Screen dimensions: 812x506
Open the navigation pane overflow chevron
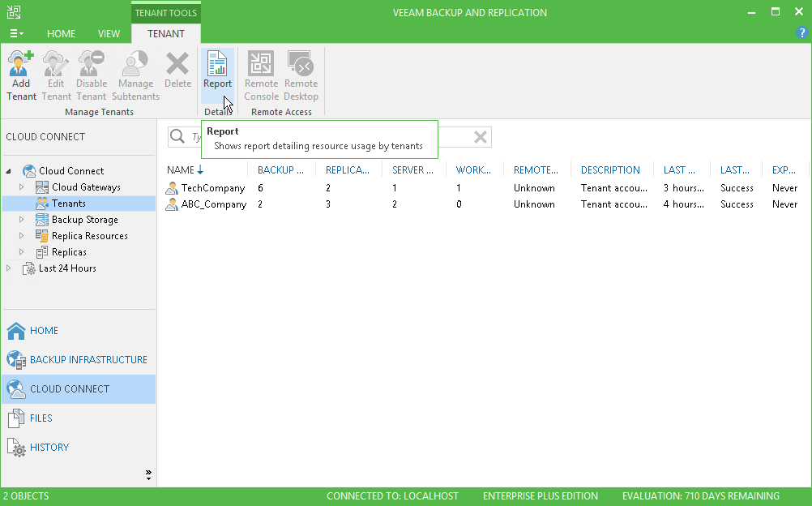click(148, 474)
